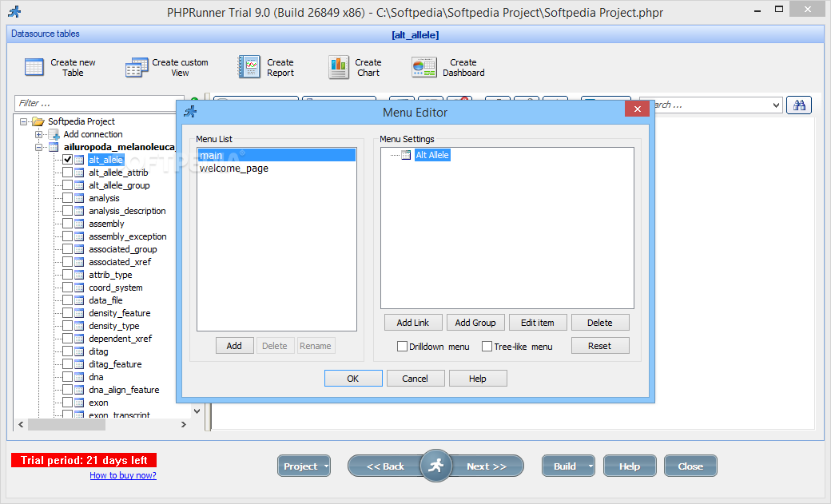Image resolution: width=831 pixels, height=504 pixels.
Task: Check the associated_xref checkbox
Action: coord(67,262)
